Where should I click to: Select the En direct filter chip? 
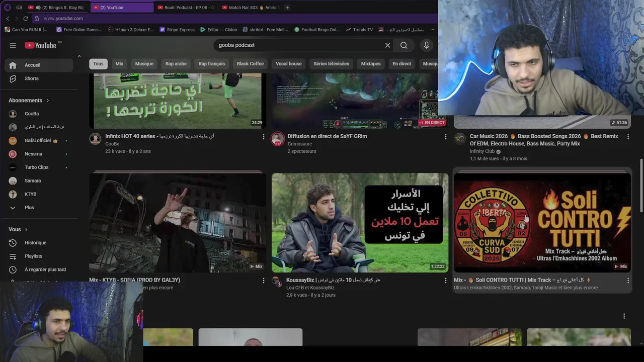tap(401, 64)
